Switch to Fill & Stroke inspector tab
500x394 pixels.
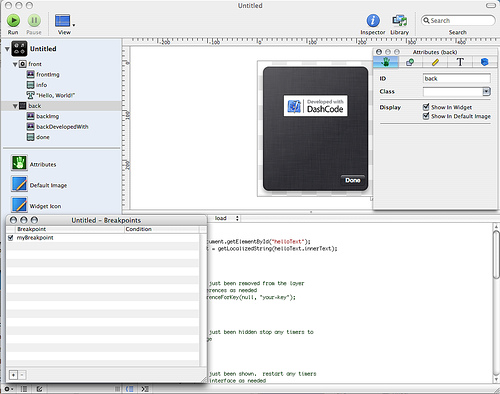click(410, 62)
